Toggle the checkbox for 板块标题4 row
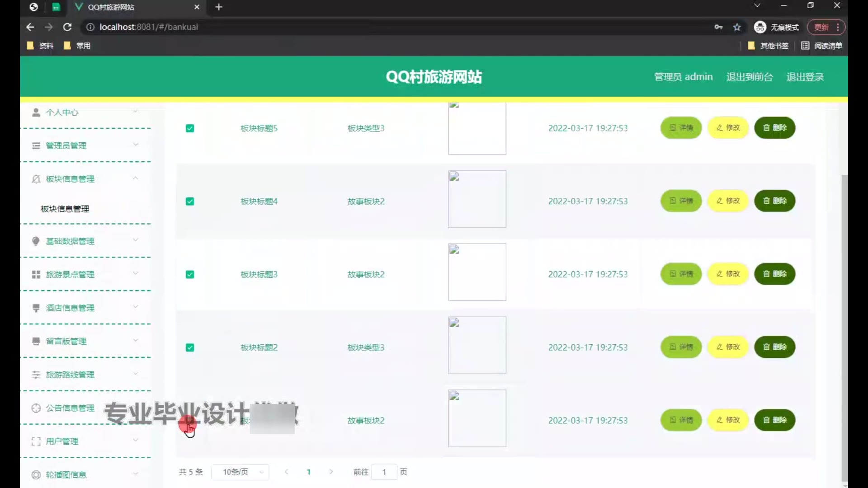The height and width of the screenshot is (488, 868). click(x=190, y=202)
